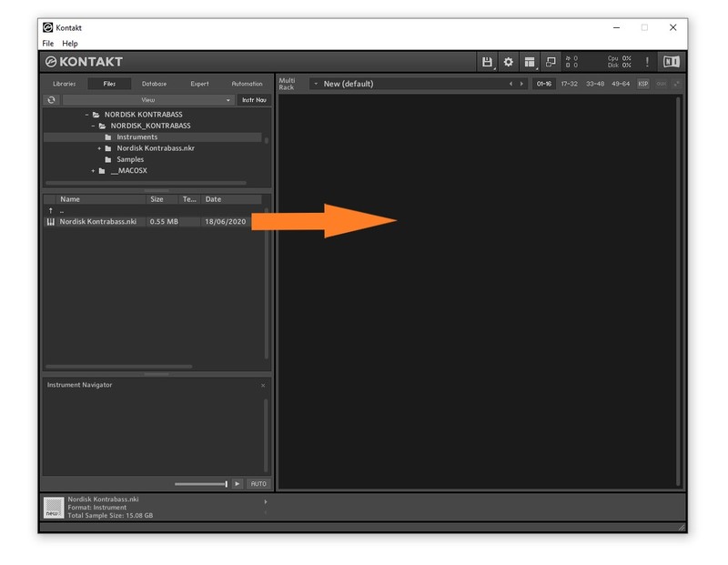728x565 pixels.
Task: Select next multi with right arrow
Action: (521, 84)
